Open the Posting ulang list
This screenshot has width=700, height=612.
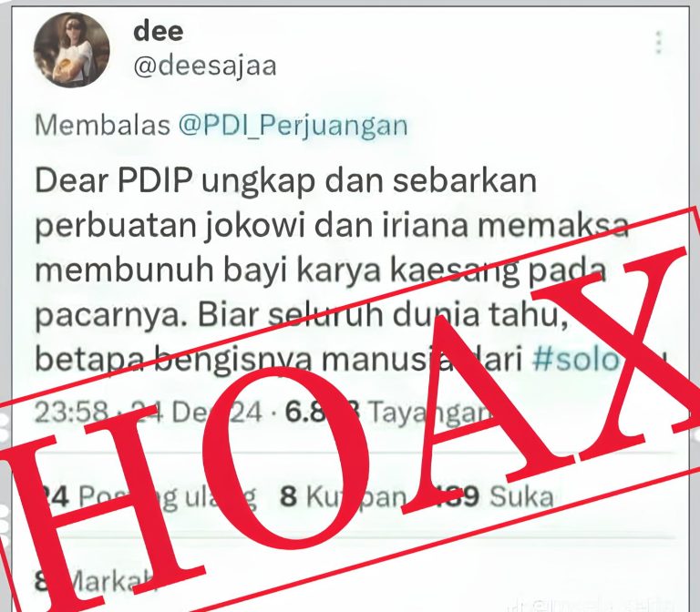pyautogui.click(x=148, y=496)
